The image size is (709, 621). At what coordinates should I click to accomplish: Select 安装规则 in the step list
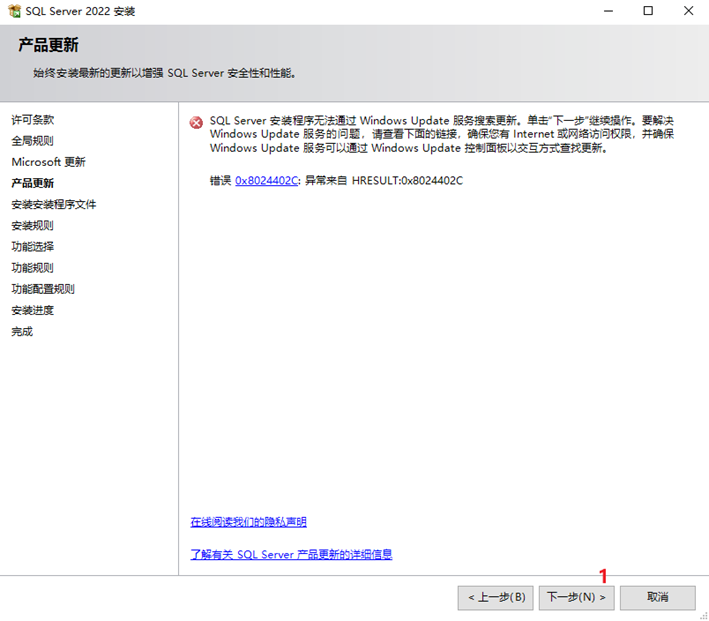[x=33, y=225]
